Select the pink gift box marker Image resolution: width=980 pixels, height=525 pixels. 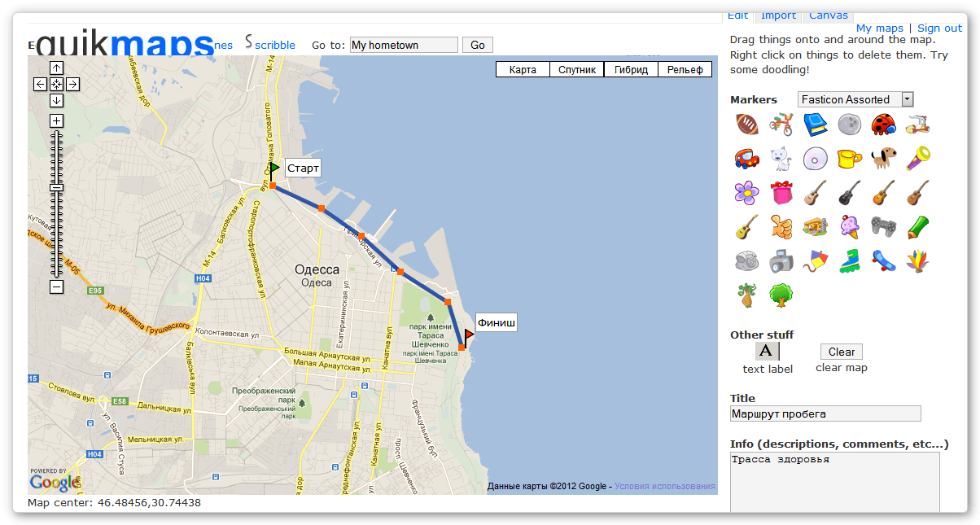point(781,193)
